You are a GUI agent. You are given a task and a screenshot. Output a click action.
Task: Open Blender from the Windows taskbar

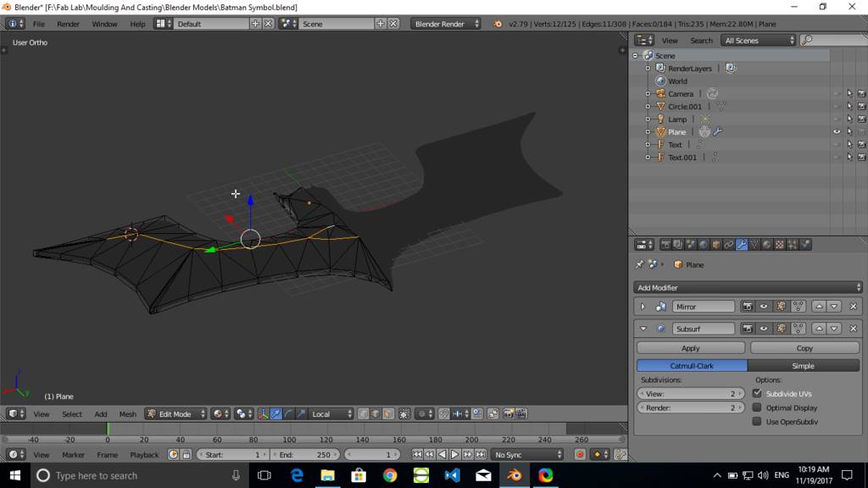(x=514, y=475)
